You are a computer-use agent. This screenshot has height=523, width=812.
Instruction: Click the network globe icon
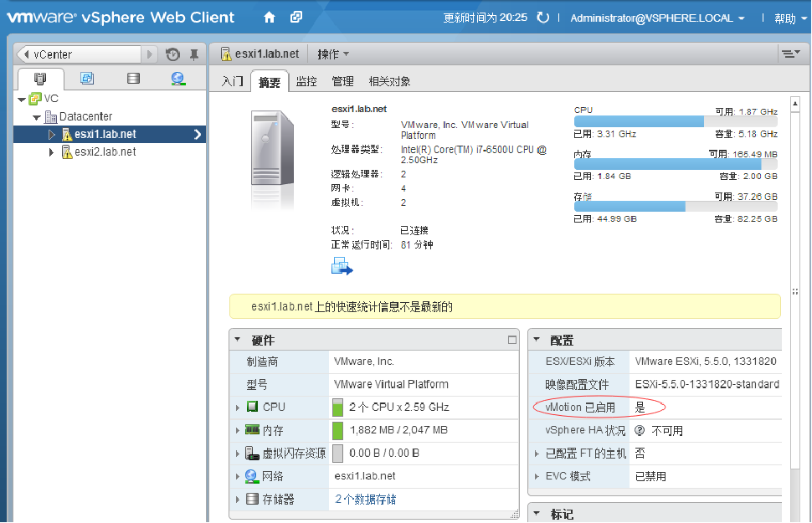pos(252,476)
